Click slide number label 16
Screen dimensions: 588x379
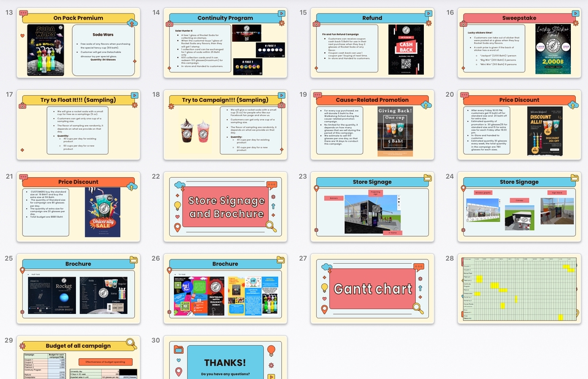(x=450, y=12)
